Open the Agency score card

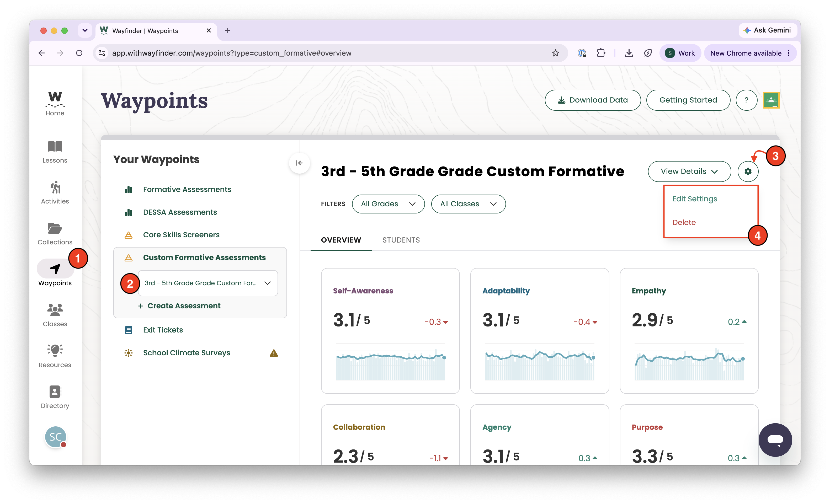coord(539,435)
